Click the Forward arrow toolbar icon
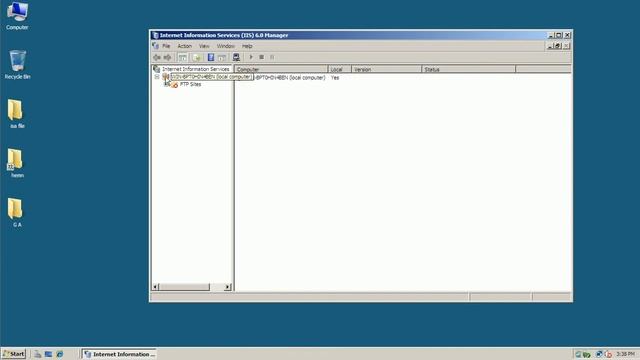Viewport: 640px width, 360px height. tap(167, 58)
